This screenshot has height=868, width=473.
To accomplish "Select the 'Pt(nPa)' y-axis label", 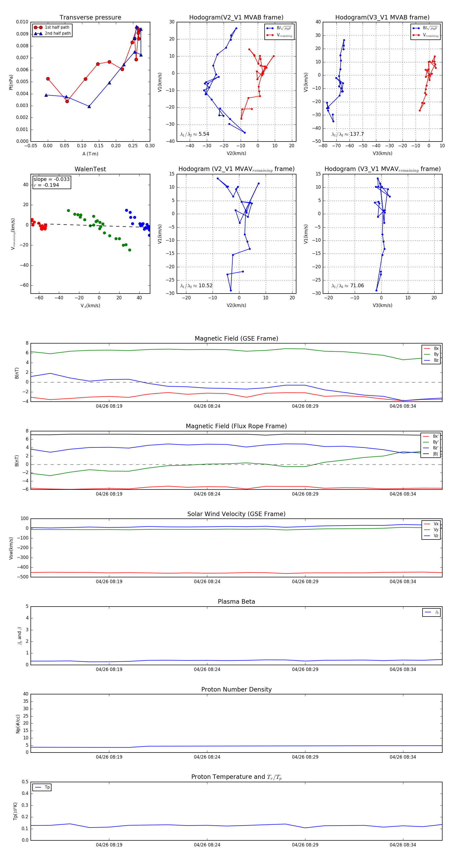I will pyautogui.click(x=11, y=82).
